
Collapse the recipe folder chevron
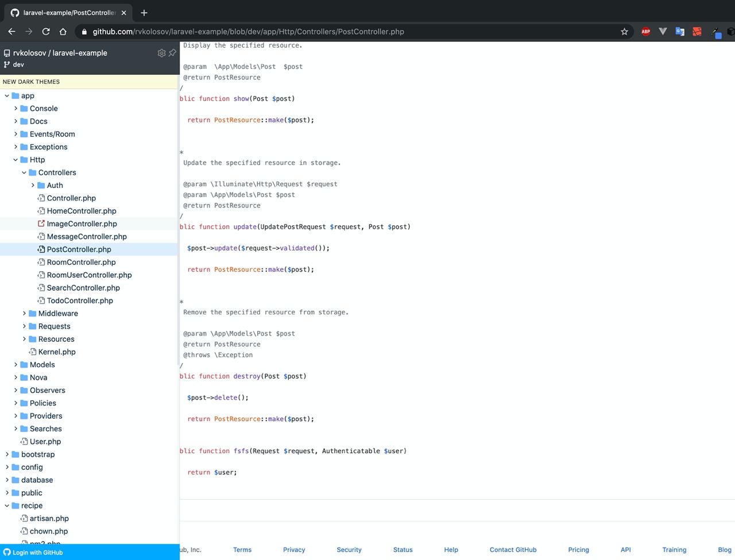pyautogui.click(x=7, y=505)
